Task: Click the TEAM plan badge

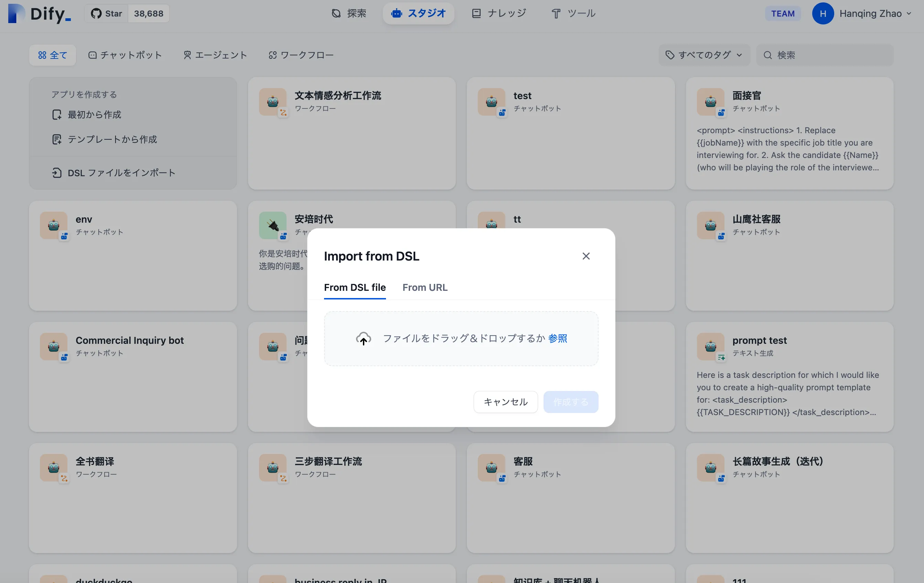Action: click(782, 14)
